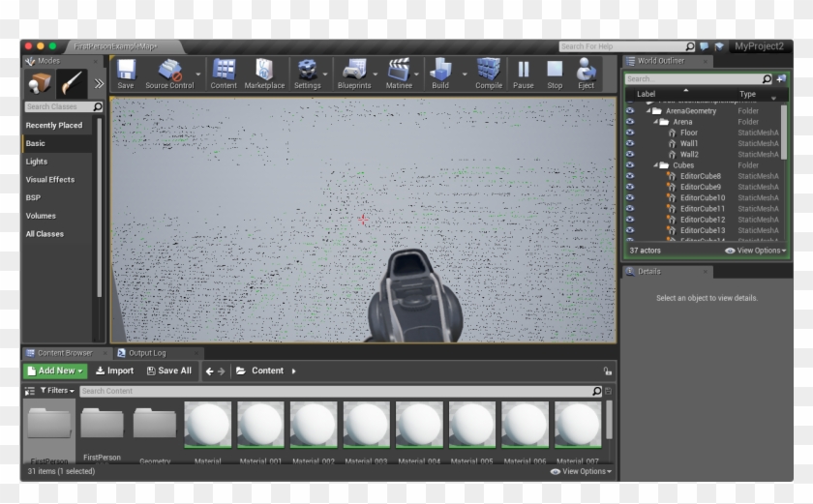Select the Lights category in Modes panel

37,162
